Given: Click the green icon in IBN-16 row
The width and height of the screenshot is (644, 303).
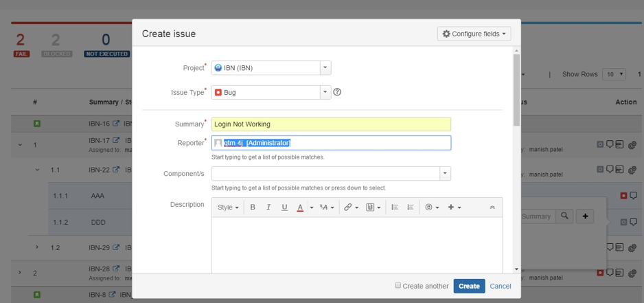Looking at the screenshot, I should pos(36,124).
